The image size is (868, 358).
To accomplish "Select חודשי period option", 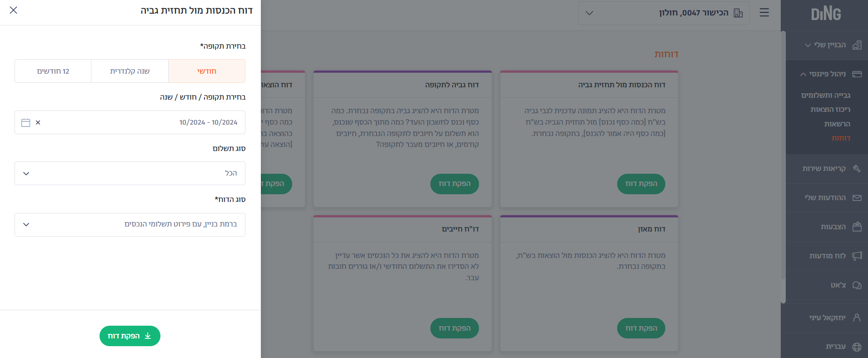I will [x=207, y=71].
